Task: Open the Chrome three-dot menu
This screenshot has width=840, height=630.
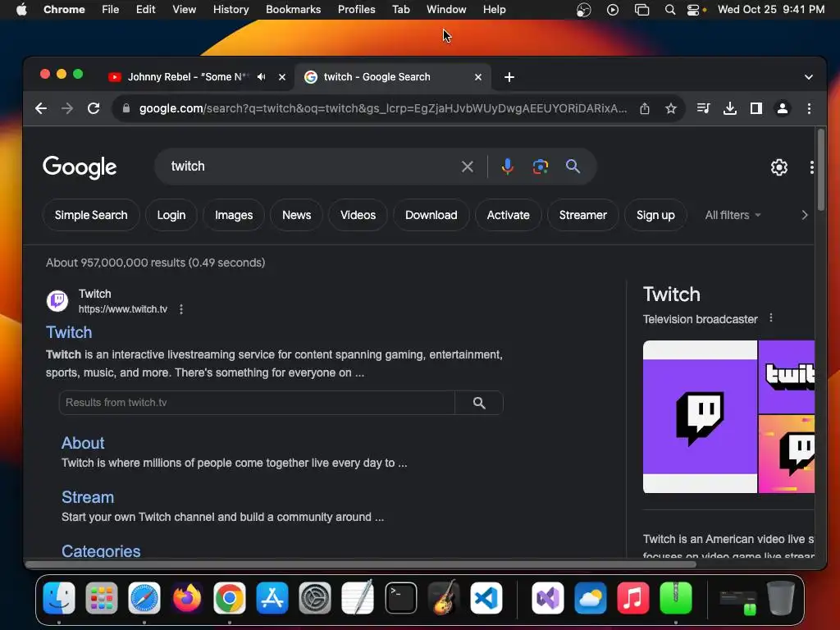Action: pyautogui.click(x=809, y=109)
